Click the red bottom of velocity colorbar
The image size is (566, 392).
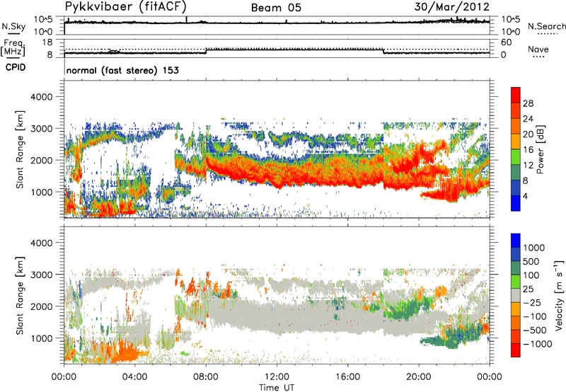[x=516, y=350]
